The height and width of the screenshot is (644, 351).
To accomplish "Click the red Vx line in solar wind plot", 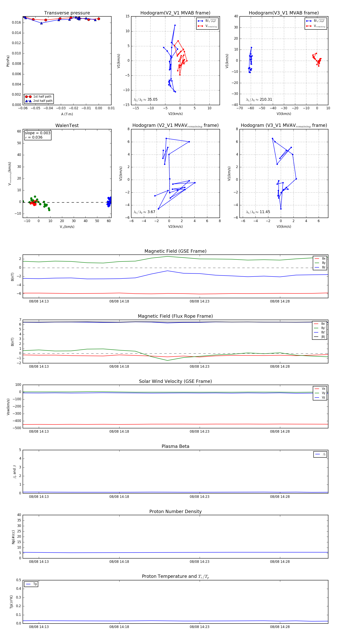I will (x=175, y=424).
